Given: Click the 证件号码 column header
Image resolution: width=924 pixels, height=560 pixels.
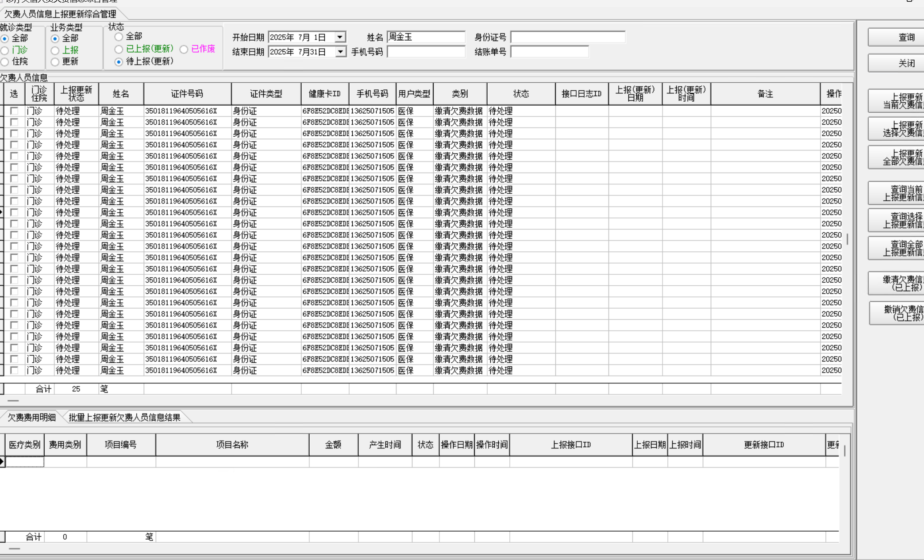Looking at the screenshot, I should click(187, 94).
